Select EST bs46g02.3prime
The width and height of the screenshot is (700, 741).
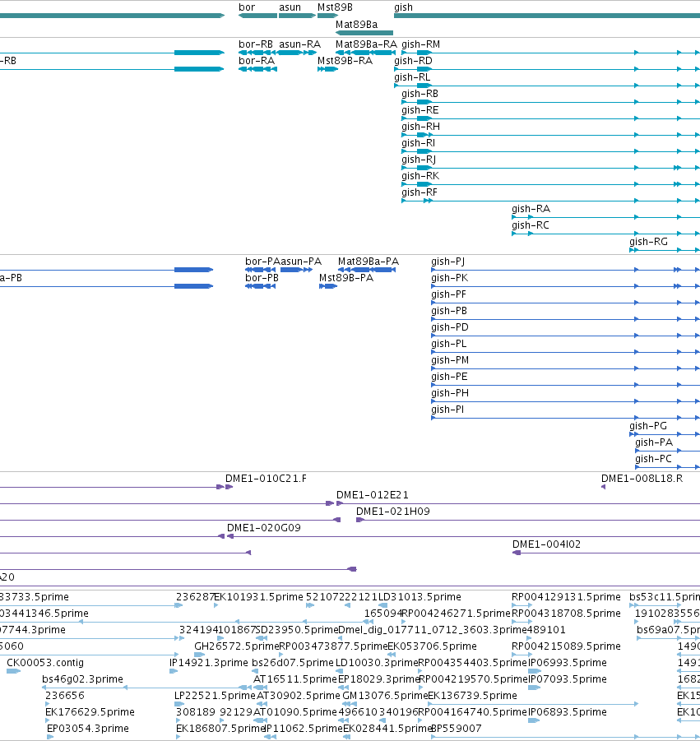pos(83,679)
